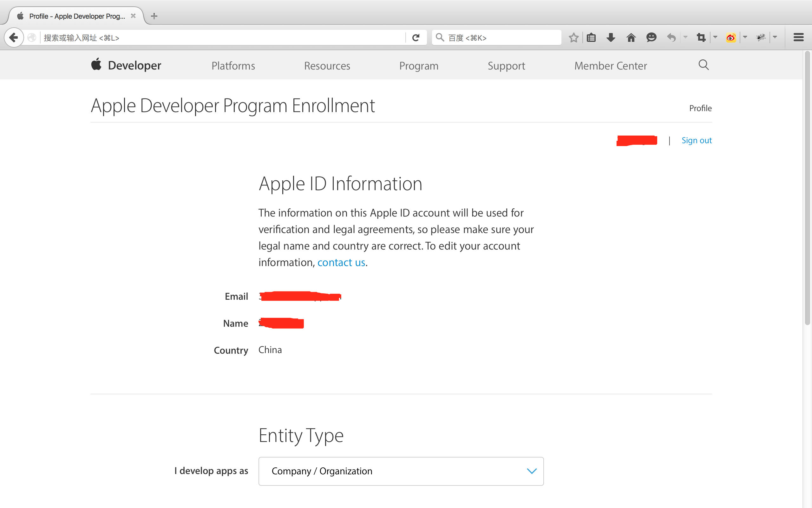Open the chat smiley icon in toolbar
The height and width of the screenshot is (508, 812).
(651, 38)
